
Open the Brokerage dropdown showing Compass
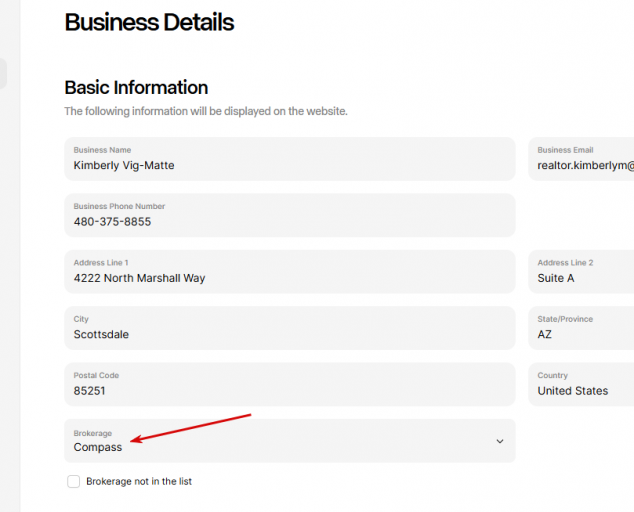click(289, 441)
